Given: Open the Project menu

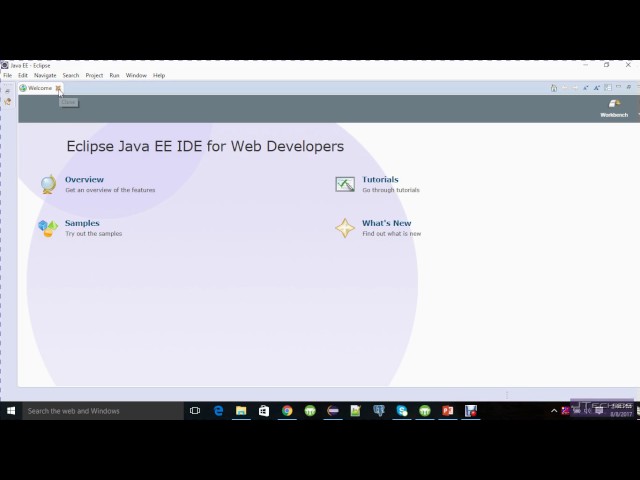Looking at the screenshot, I should pos(94,76).
